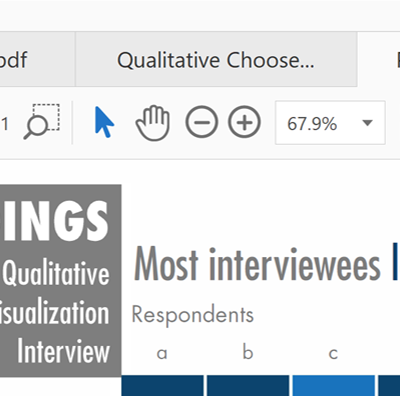Zoom out with the minus circle
Viewport: 400px width, 396px height.
[202, 122]
